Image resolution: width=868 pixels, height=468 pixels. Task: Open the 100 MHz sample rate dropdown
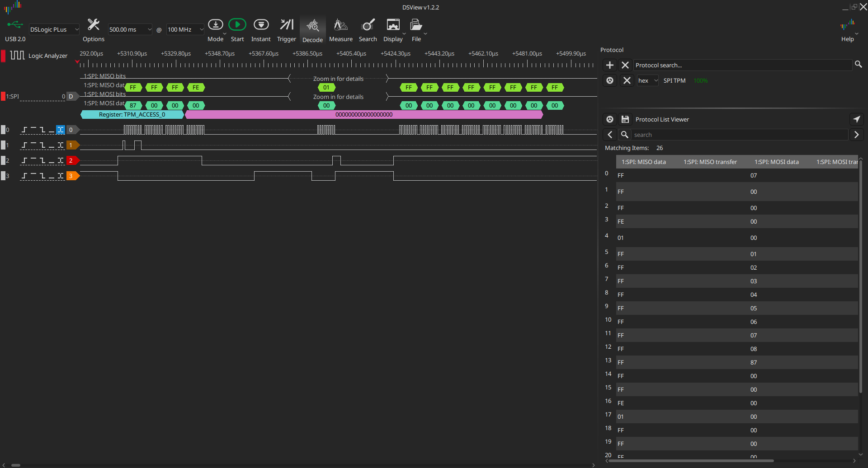(185, 30)
